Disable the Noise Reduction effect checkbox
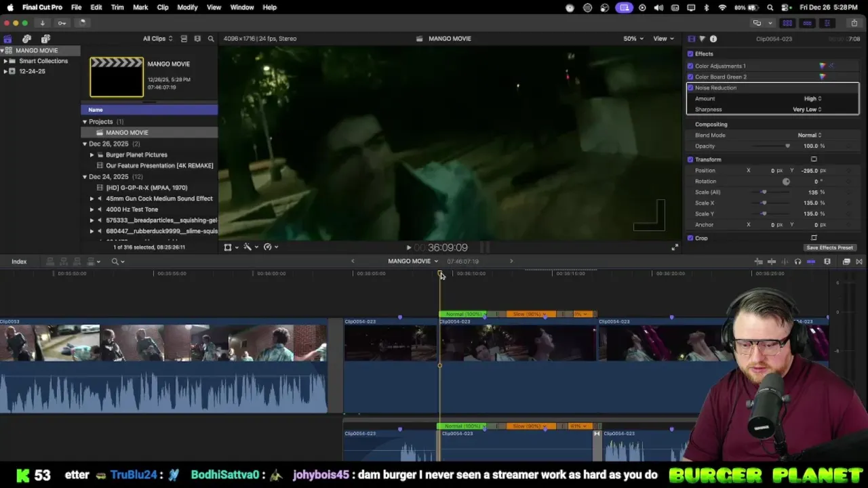Viewport: 868px width, 488px height. pyautogui.click(x=690, y=87)
